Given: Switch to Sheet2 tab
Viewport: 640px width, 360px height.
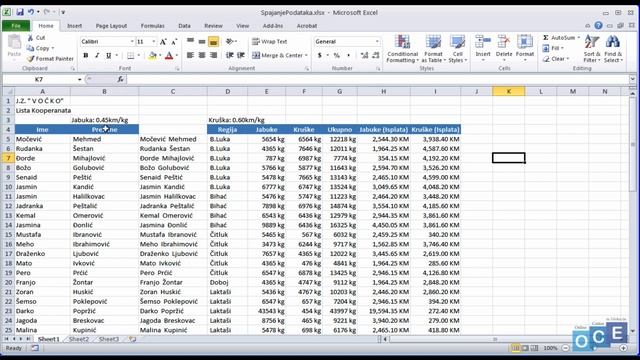Looking at the screenshot, I should (79, 339).
